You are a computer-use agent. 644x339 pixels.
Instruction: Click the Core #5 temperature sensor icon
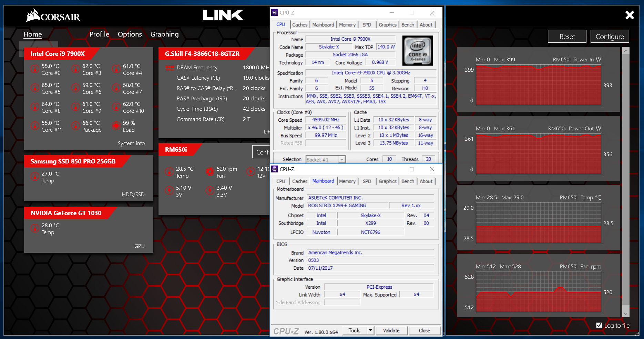[x=35, y=88]
